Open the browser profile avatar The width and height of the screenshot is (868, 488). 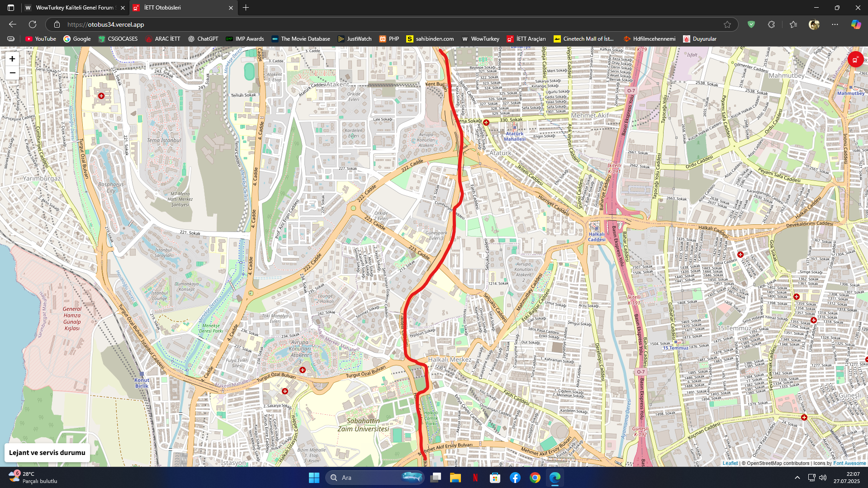tap(814, 24)
